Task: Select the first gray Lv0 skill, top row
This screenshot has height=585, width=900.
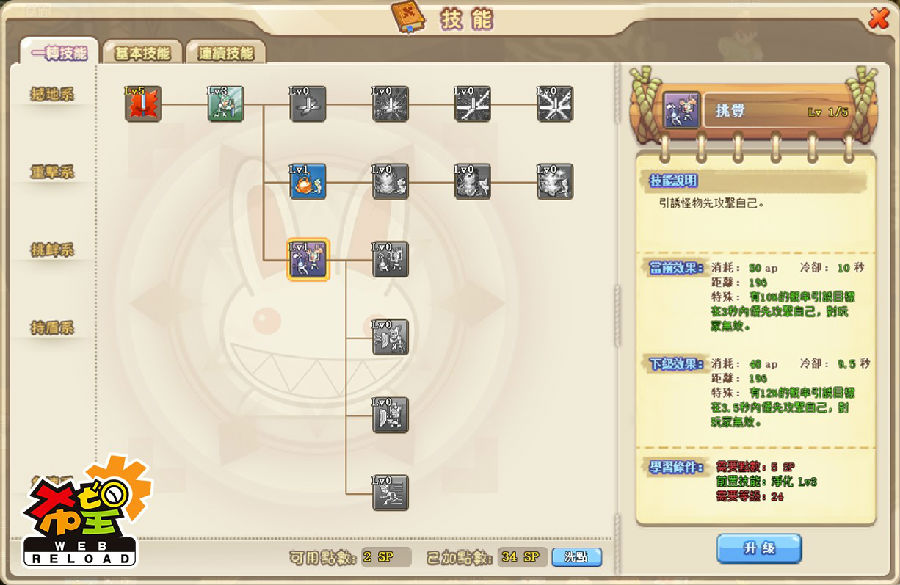Action: [x=308, y=104]
